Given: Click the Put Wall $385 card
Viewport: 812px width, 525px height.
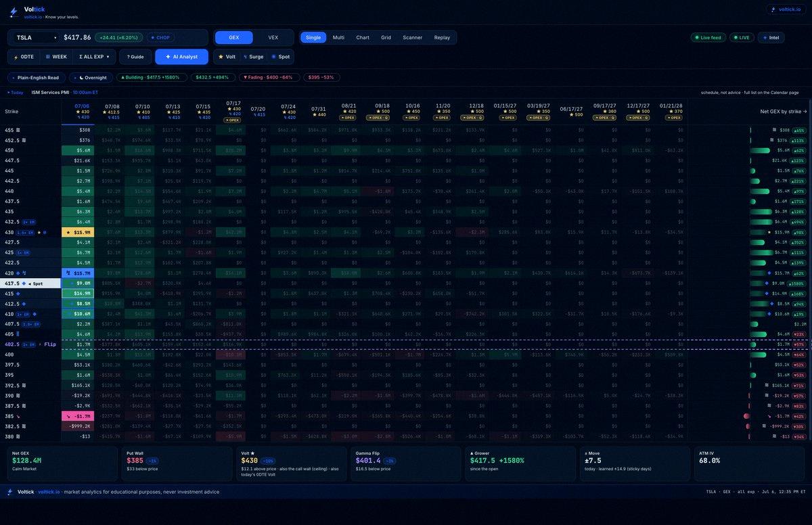Looking at the screenshot, I should (178, 463).
